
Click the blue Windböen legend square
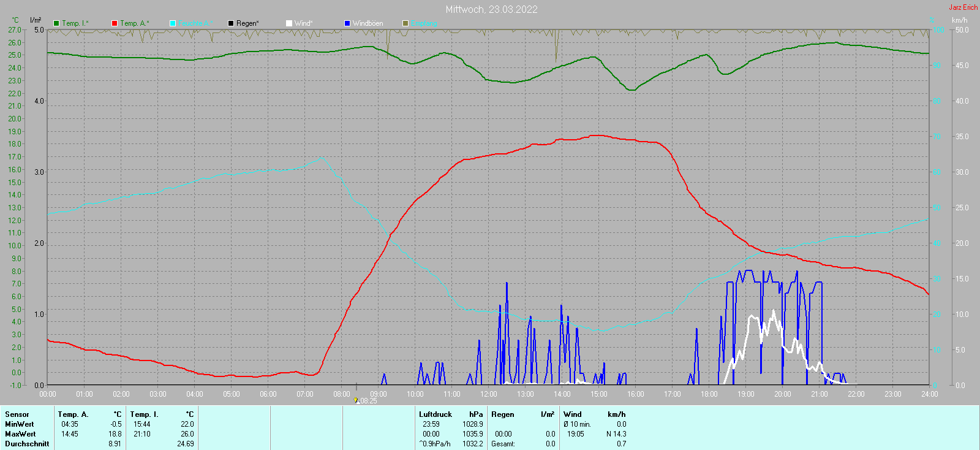pyautogui.click(x=347, y=23)
